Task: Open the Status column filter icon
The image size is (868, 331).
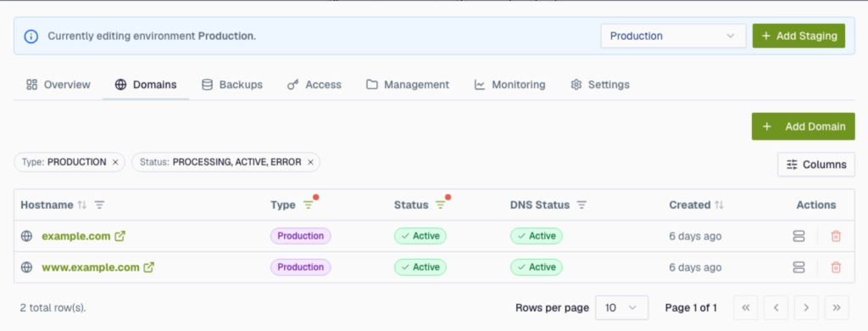Action: tap(440, 205)
